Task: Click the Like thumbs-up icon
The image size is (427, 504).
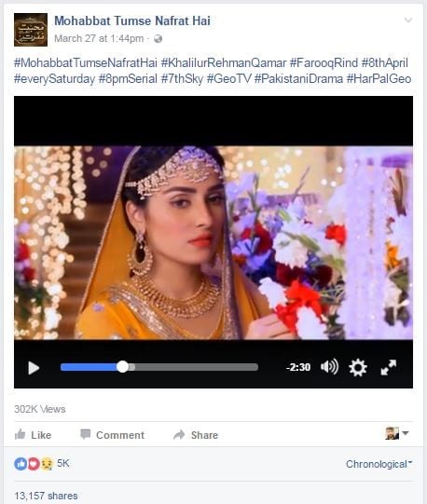Action: click(x=20, y=434)
